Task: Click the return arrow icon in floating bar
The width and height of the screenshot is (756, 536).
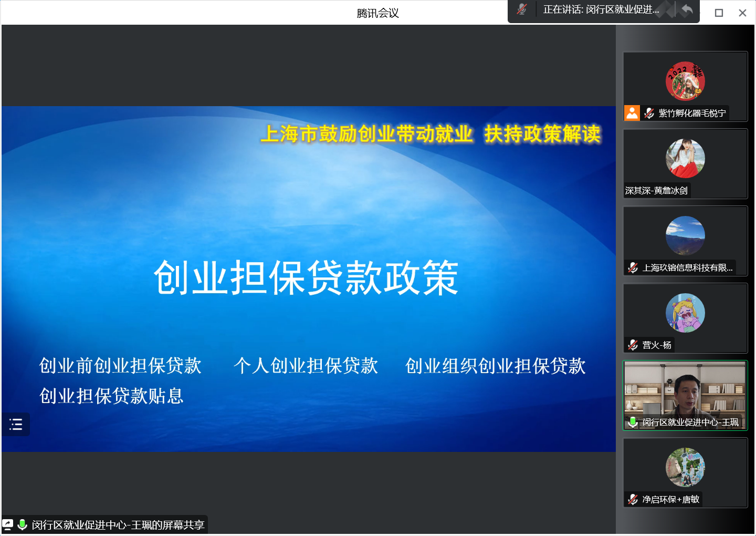Action: 687,9
